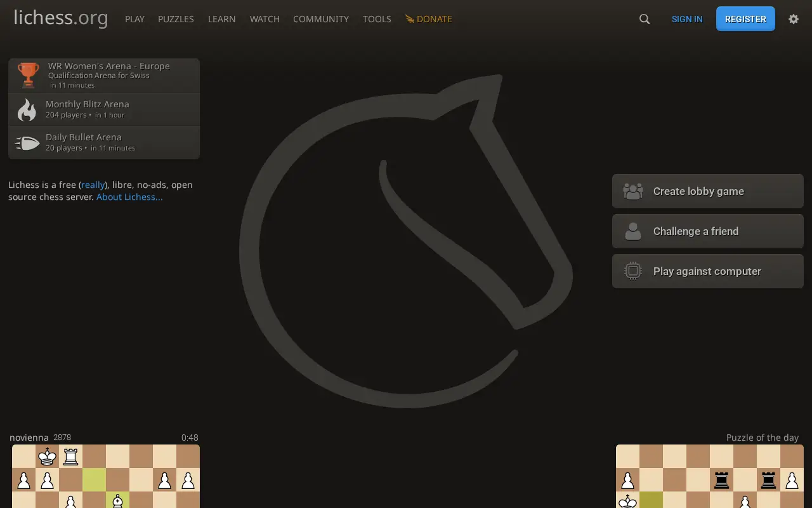Click the trophy icon for WR Women's Arena

coord(28,75)
